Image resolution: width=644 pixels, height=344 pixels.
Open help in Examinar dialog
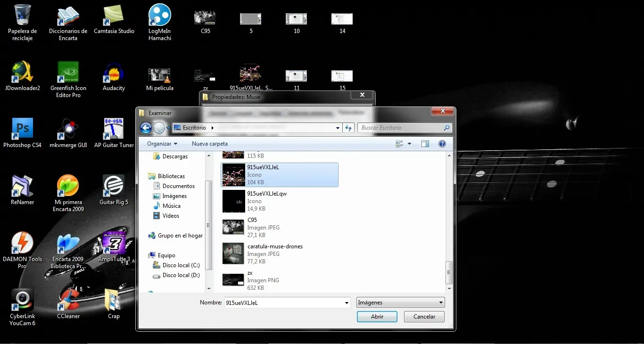(442, 144)
